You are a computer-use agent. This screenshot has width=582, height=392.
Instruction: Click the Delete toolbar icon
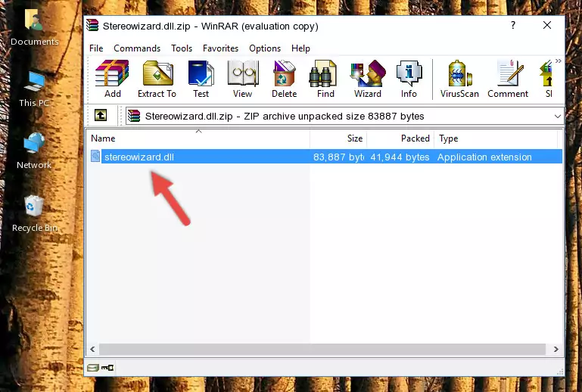point(284,79)
